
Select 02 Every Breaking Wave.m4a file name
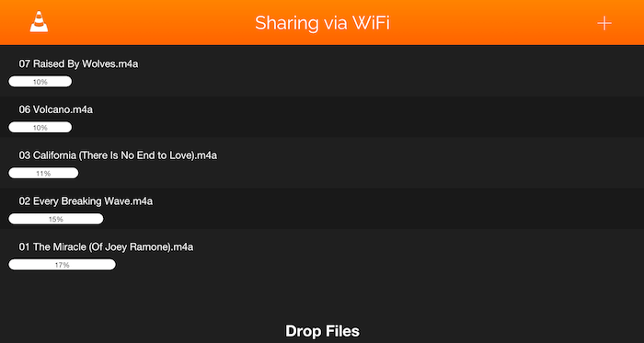(86, 201)
